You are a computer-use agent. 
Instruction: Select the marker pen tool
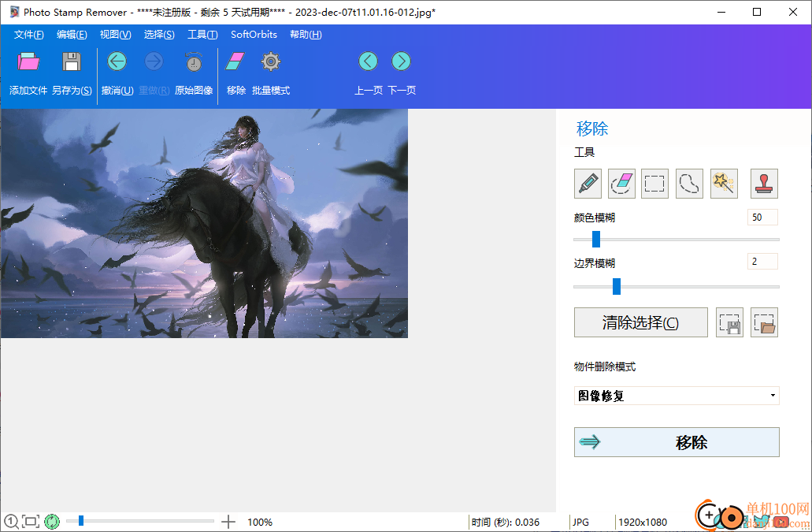[x=588, y=184]
